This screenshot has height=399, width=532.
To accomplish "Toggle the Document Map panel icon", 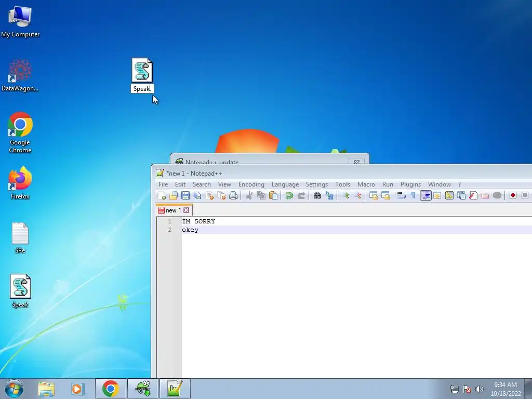I will tap(449, 195).
